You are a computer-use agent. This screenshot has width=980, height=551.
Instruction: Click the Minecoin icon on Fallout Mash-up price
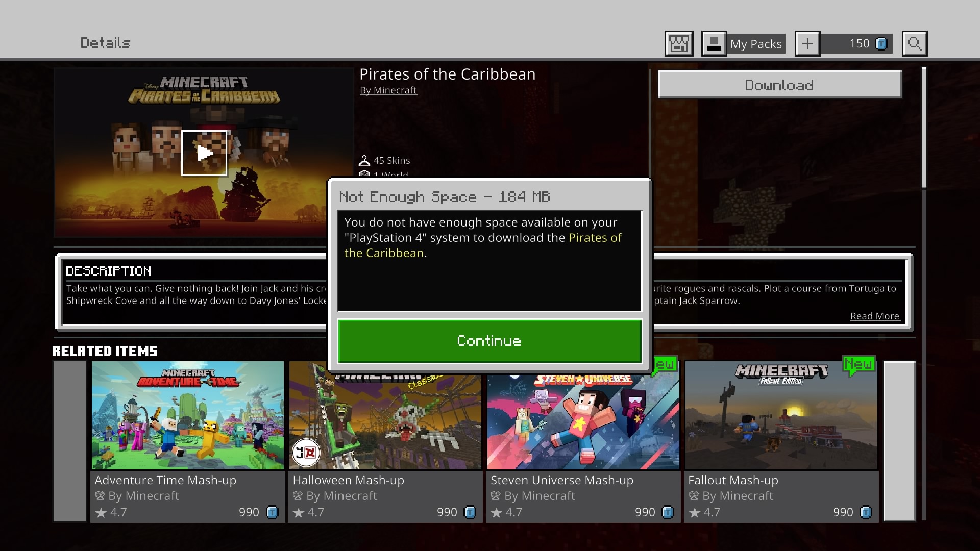point(866,512)
